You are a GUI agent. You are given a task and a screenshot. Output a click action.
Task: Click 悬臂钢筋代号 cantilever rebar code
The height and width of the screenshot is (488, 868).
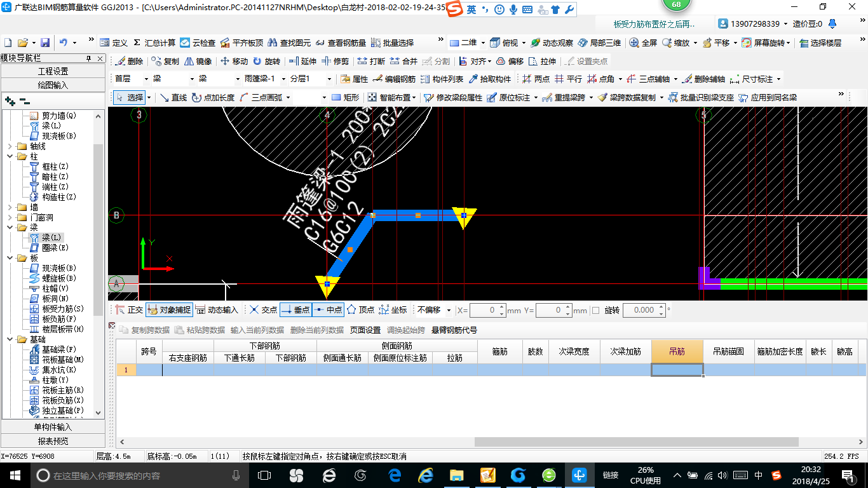pyautogui.click(x=454, y=330)
